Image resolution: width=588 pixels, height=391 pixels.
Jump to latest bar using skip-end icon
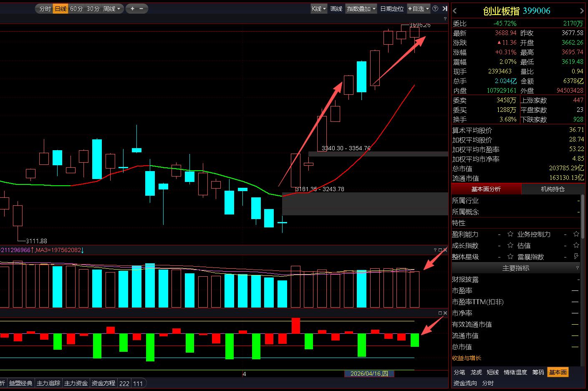444,9
